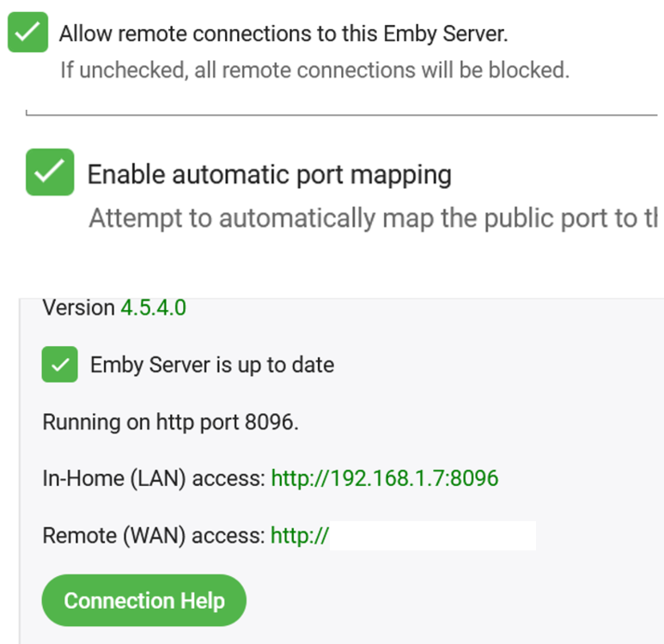Open the Remote WAN access http:// link

300,537
